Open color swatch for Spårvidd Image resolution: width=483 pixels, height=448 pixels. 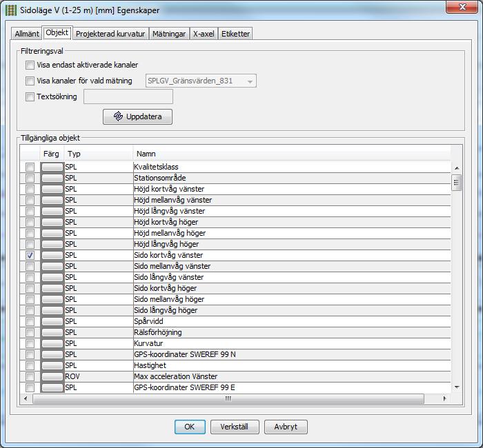(x=52, y=322)
